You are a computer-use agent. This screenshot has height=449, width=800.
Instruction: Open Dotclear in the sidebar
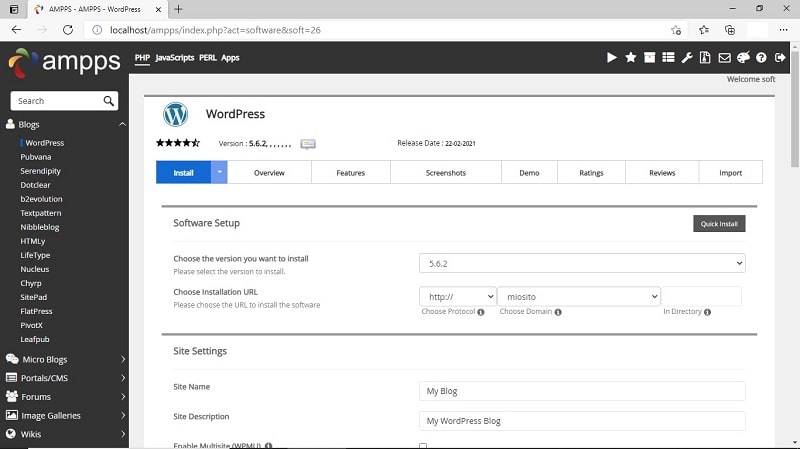(x=35, y=185)
